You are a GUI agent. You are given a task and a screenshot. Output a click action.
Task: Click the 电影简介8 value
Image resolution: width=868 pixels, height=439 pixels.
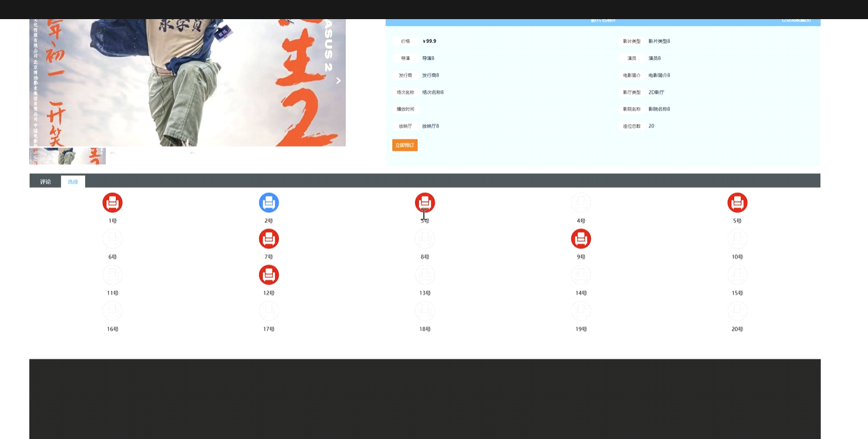[659, 75]
